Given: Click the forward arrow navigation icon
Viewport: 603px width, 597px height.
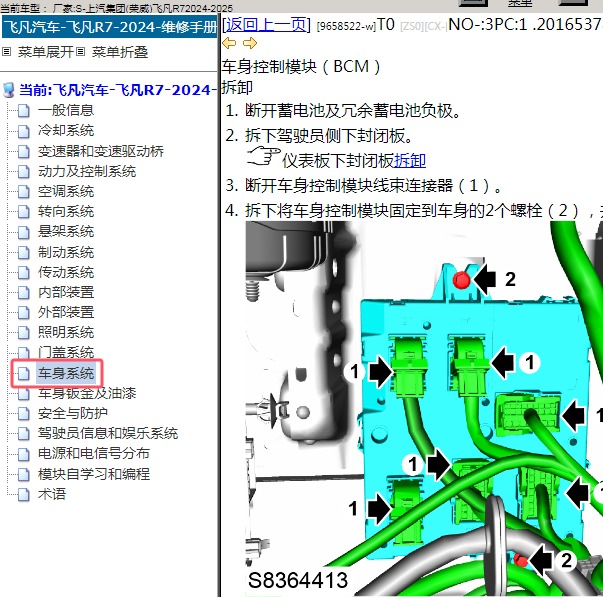Looking at the screenshot, I should point(250,43).
